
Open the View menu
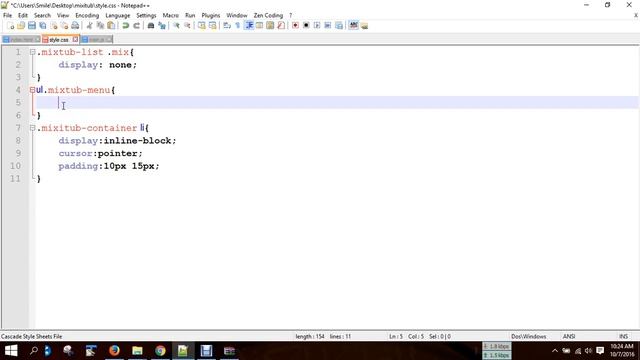pos(63,16)
